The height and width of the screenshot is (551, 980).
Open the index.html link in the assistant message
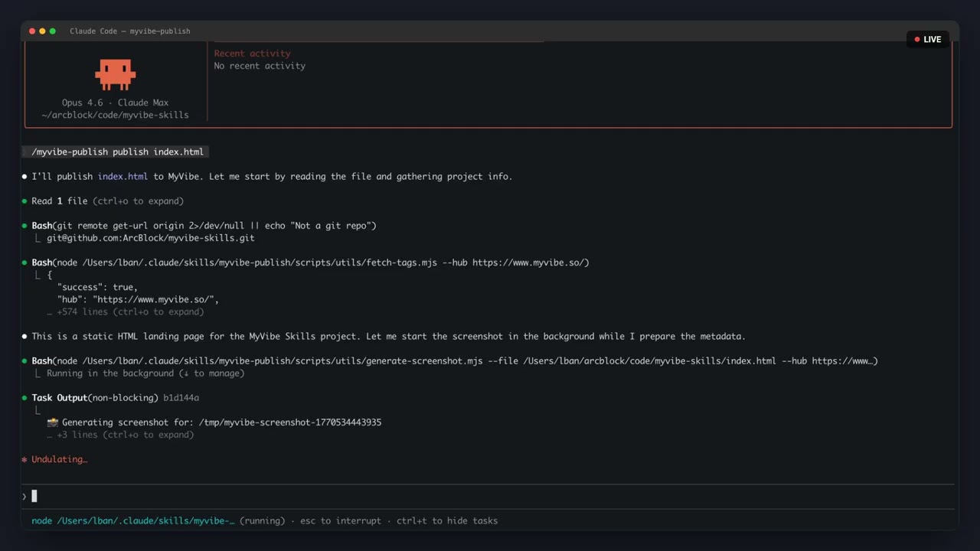(x=122, y=177)
